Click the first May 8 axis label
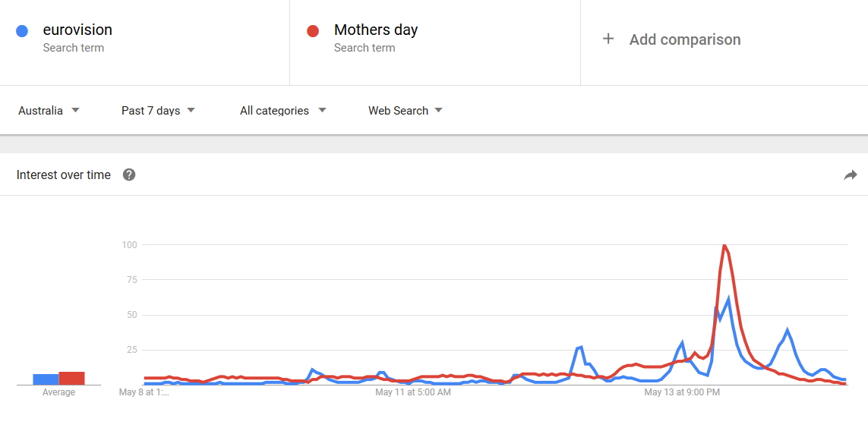 pos(144,392)
